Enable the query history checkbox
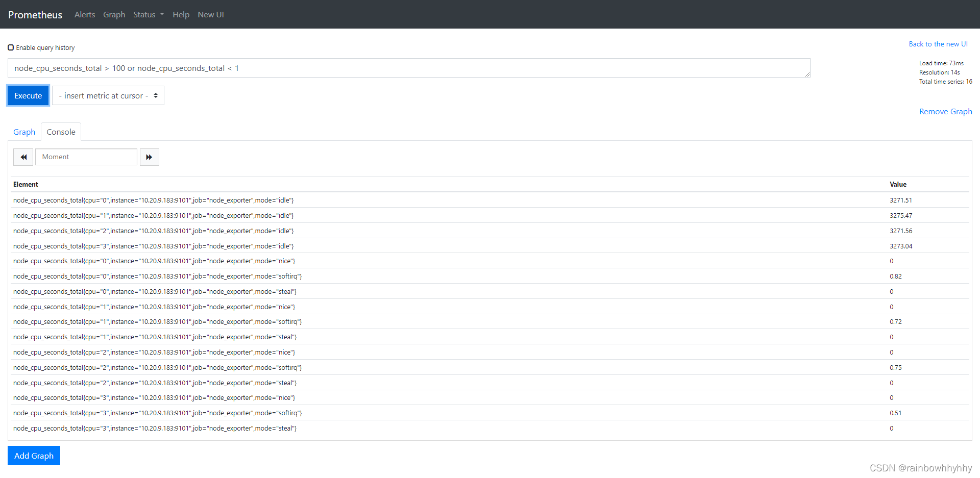The image size is (980, 478). click(x=11, y=47)
